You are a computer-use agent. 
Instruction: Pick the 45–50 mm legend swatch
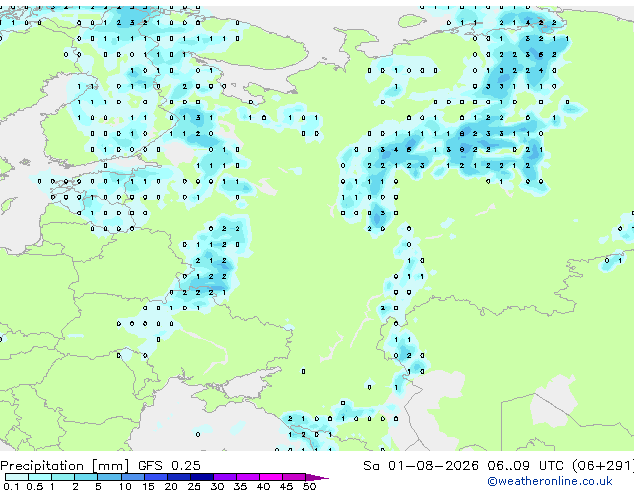click(294, 477)
